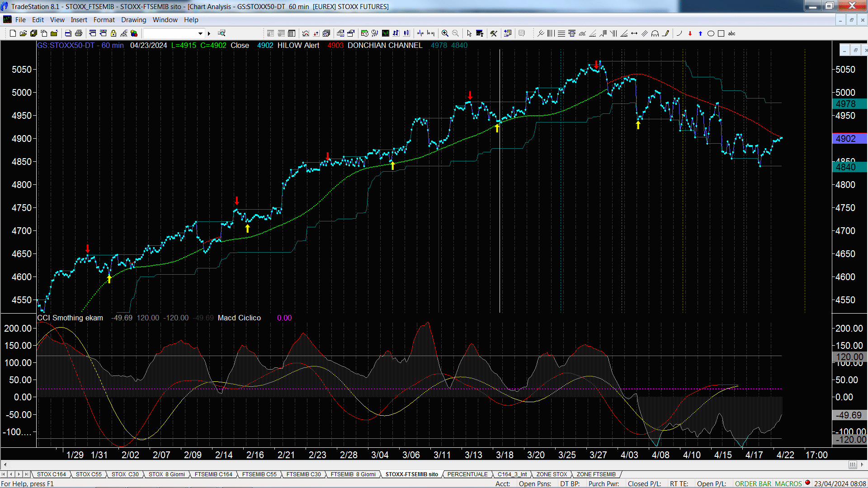This screenshot has height=488, width=868.
Task: Click the go arrow beside the combo box
Action: point(209,33)
